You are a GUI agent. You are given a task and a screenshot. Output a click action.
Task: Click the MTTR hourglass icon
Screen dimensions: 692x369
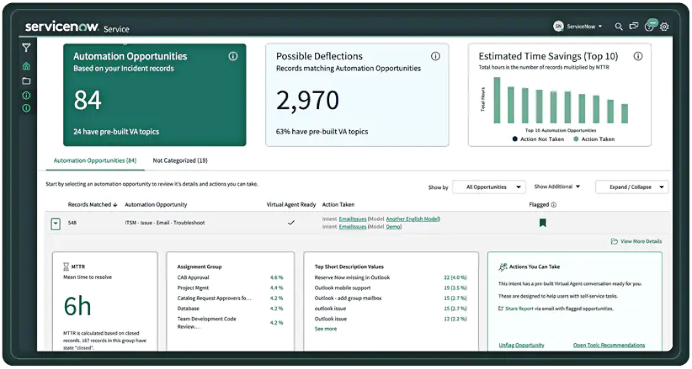(x=66, y=267)
